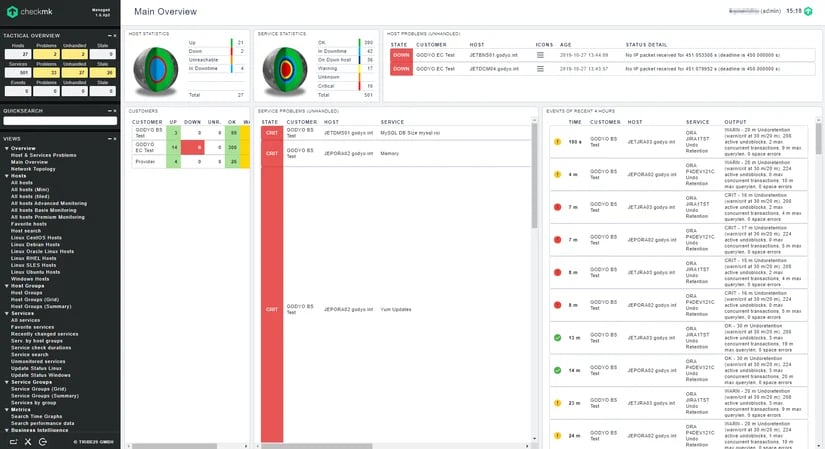Click the critical icon of the 8 m JEPORA02 event
825x449 pixels.
[557, 305]
